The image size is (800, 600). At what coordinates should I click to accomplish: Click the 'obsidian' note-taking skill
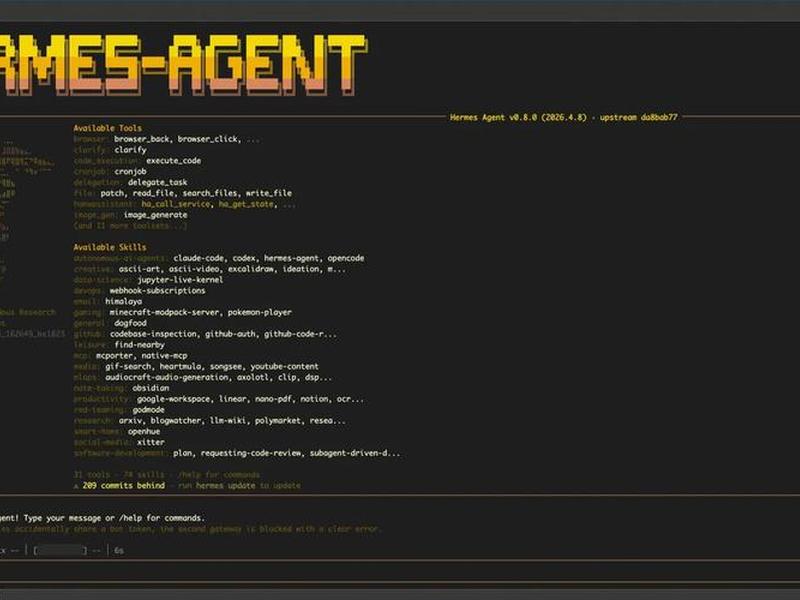(x=151, y=388)
